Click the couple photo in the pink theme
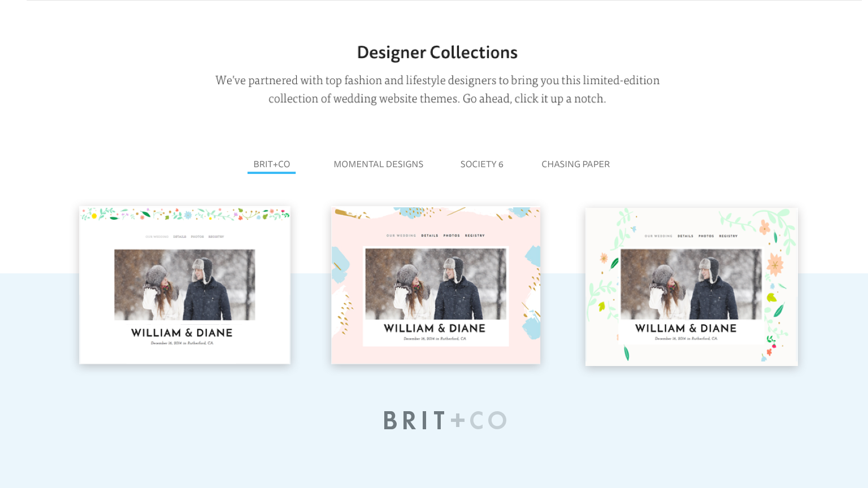Image resolution: width=868 pixels, height=488 pixels. [436, 284]
